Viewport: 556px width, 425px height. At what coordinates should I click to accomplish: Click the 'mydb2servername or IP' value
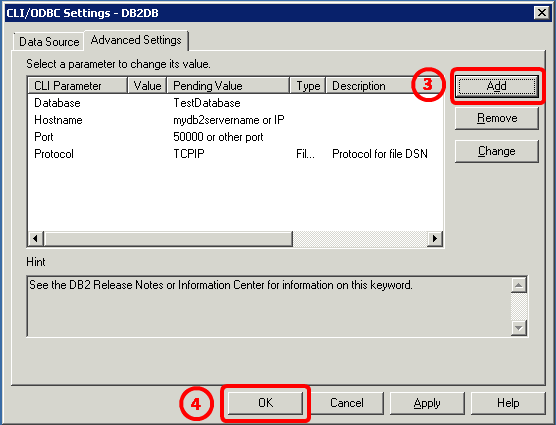pos(229,120)
